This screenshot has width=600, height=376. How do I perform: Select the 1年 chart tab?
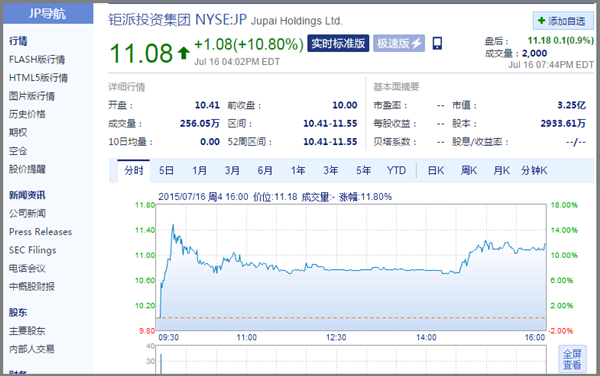[x=298, y=170]
